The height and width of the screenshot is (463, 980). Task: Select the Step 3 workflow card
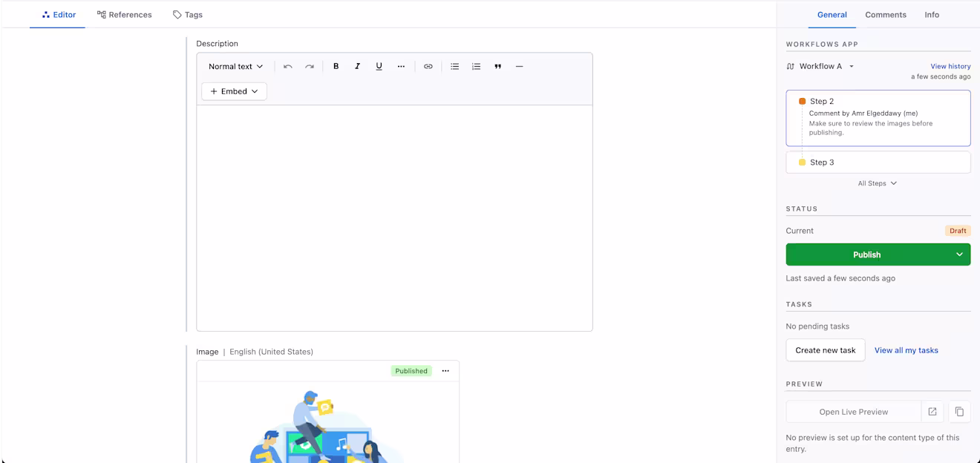point(878,162)
